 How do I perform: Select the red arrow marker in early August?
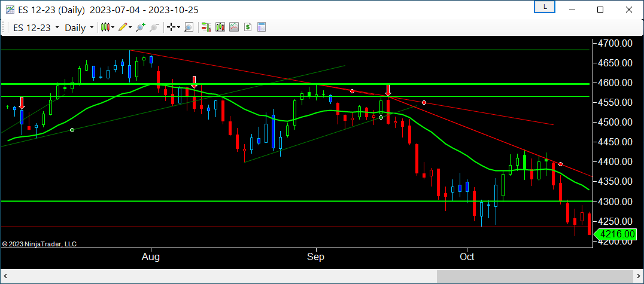(194, 82)
